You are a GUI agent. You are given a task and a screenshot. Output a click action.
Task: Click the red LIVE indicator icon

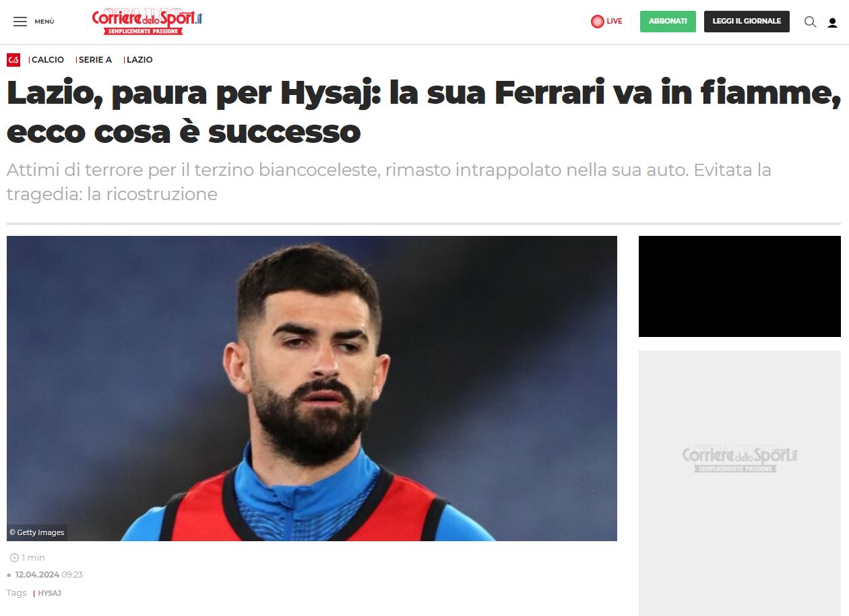pos(597,22)
